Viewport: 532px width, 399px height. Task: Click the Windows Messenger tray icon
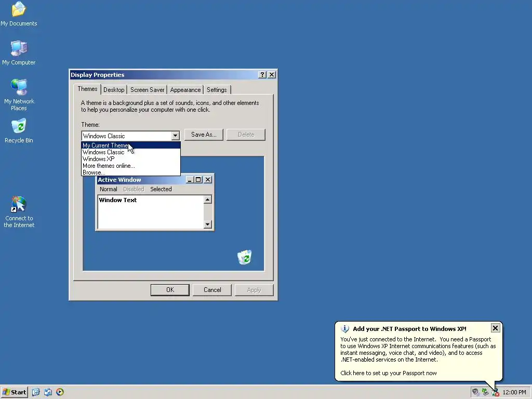[x=495, y=393]
